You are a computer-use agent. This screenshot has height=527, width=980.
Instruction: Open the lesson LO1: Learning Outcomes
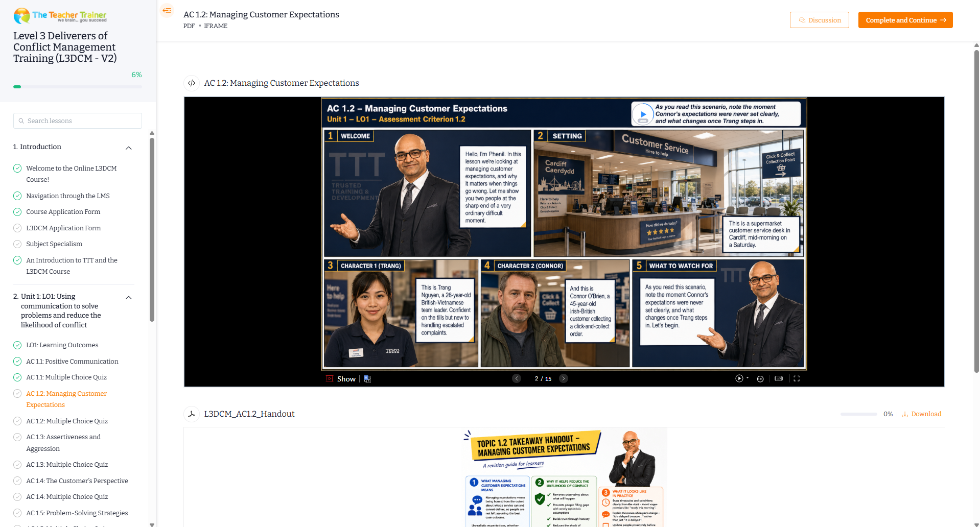pos(62,345)
